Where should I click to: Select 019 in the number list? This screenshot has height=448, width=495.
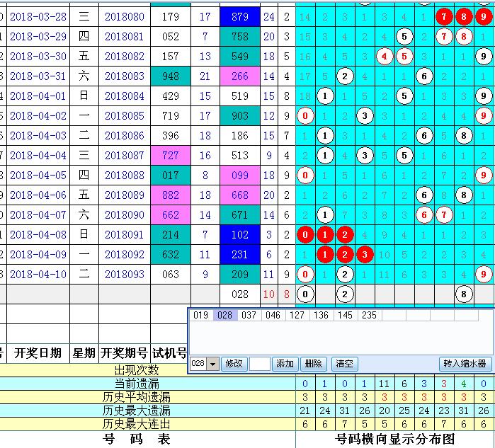(x=201, y=316)
